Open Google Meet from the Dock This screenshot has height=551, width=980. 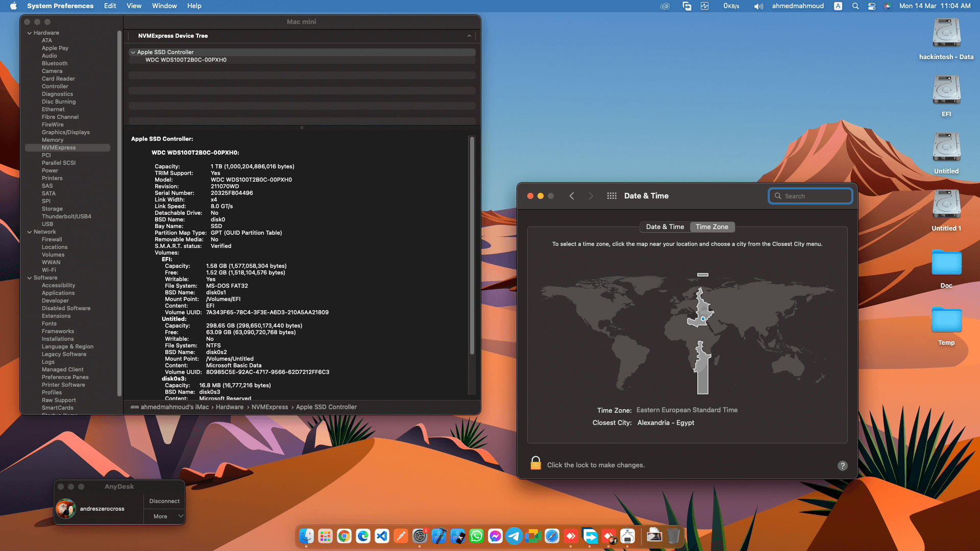pos(533,536)
